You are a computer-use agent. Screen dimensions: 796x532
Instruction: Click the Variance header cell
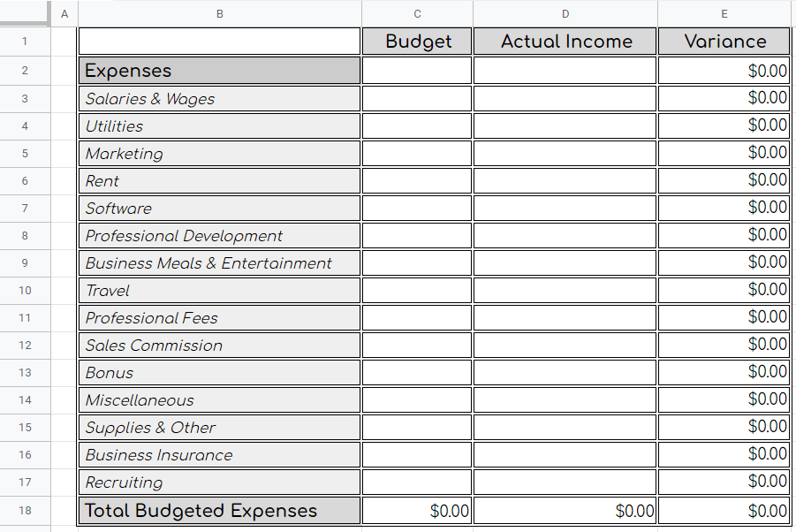click(x=724, y=42)
